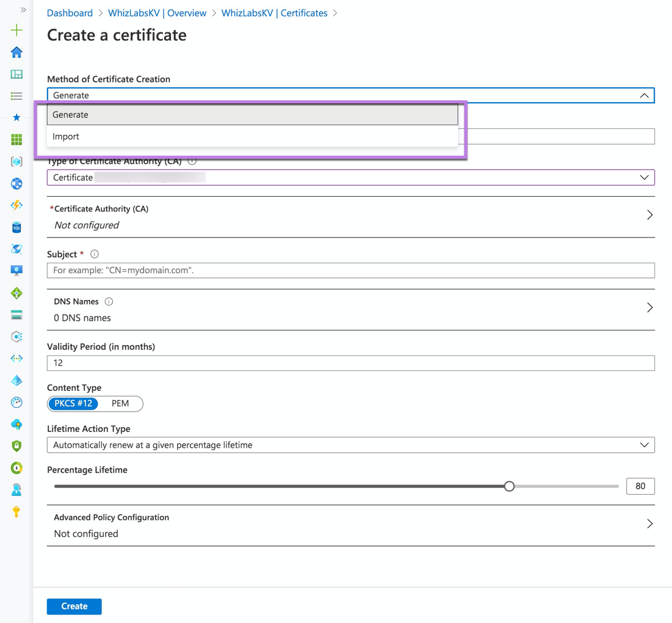
Task: Expand the DNS Names row
Action: point(350,310)
